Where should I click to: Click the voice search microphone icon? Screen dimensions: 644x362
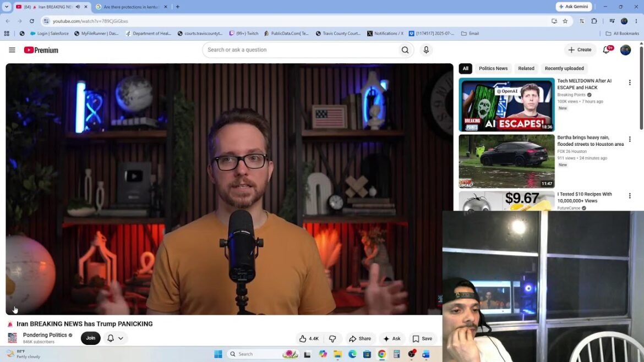pyautogui.click(x=426, y=50)
